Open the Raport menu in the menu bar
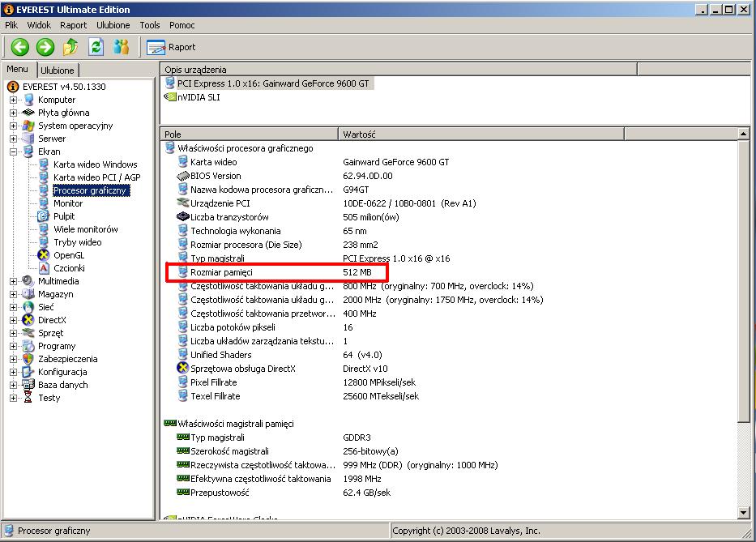756x542 pixels. pos(73,25)
